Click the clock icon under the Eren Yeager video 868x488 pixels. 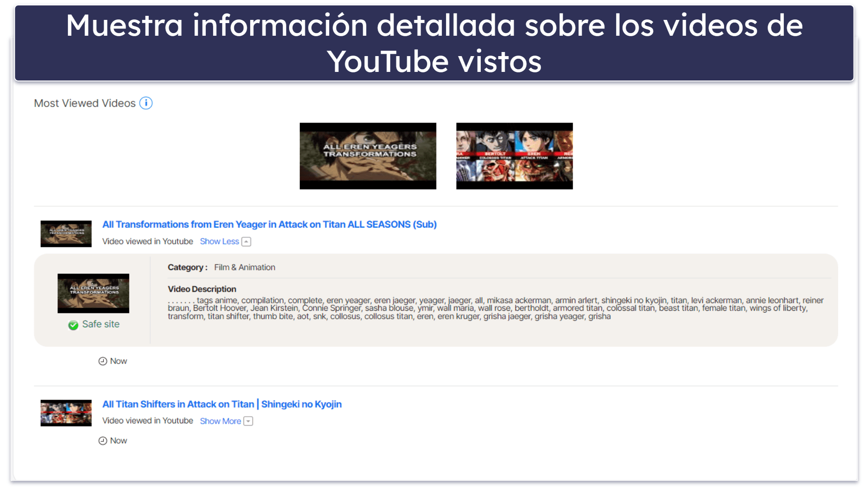103,361
